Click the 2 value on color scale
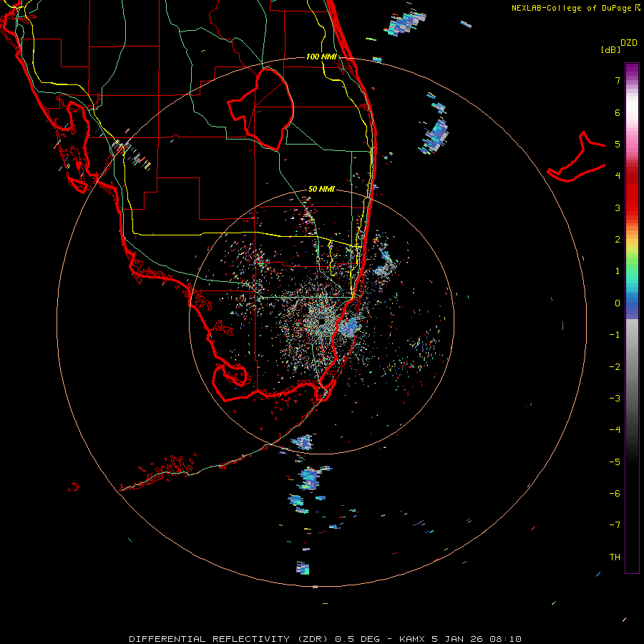 click(618, 240)
